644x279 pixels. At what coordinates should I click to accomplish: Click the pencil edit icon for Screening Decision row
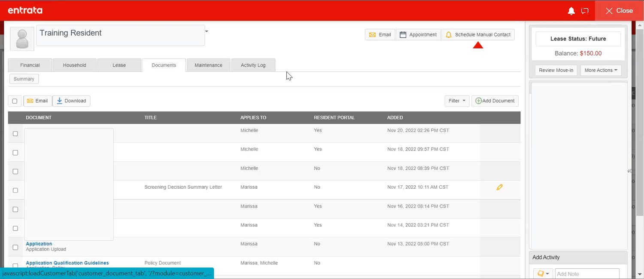[x=499, y=187]
